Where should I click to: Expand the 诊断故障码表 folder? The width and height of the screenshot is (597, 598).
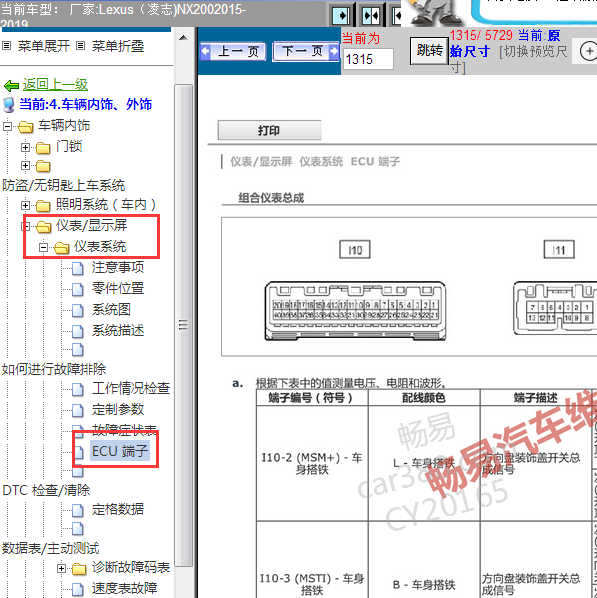click(x=61, y=569)
